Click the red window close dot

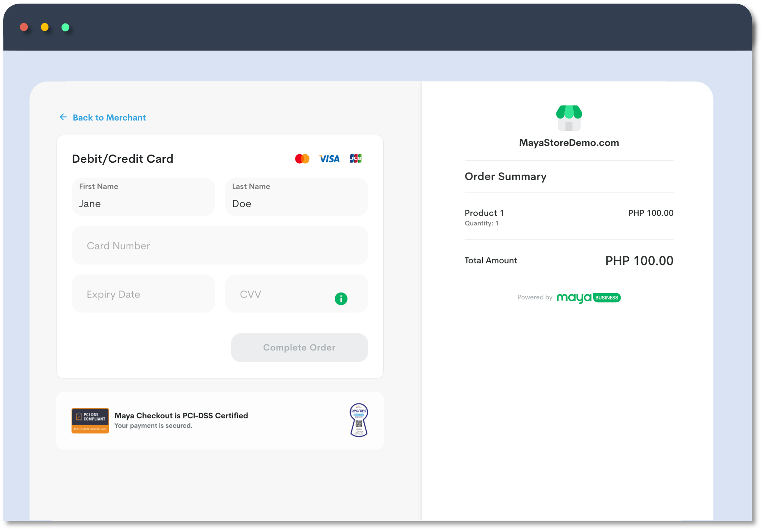pos(24,27)
